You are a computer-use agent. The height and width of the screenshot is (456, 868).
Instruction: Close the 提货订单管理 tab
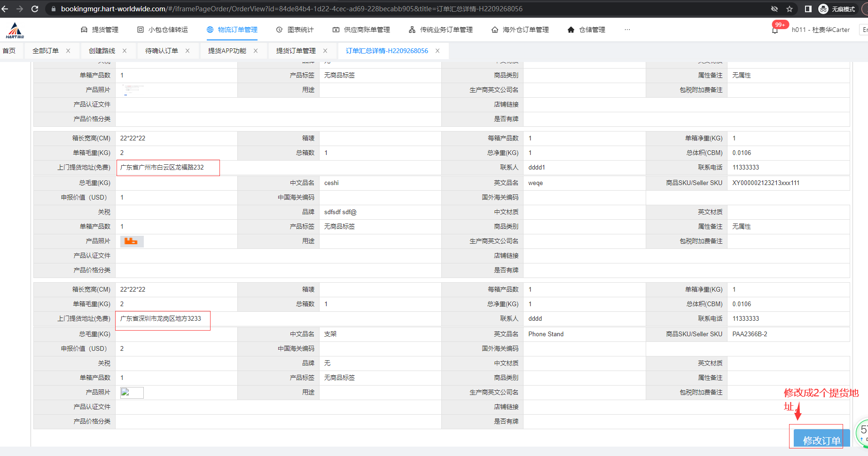(x=325, y=51)
